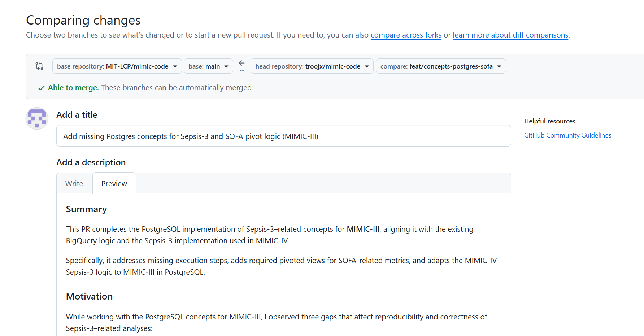Click the left arrow between base and head
Viewport: 644px width, 336px height.
point(241,63)
